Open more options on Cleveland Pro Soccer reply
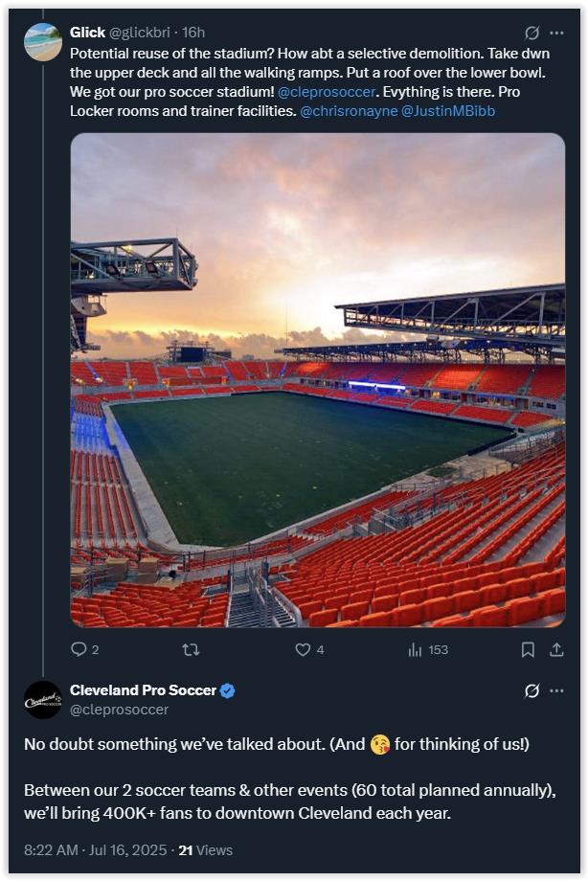Viewport: 588px width, 881px height. point(556,690)
